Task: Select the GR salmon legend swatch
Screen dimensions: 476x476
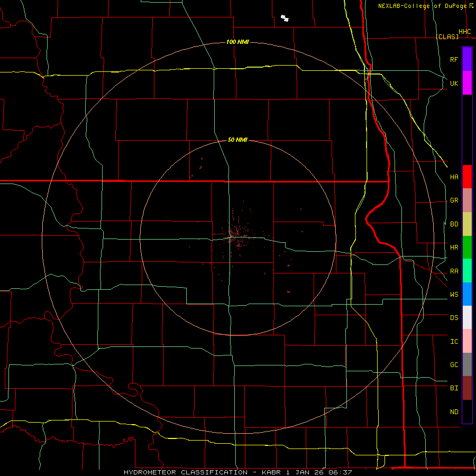Action: [467, 200]
